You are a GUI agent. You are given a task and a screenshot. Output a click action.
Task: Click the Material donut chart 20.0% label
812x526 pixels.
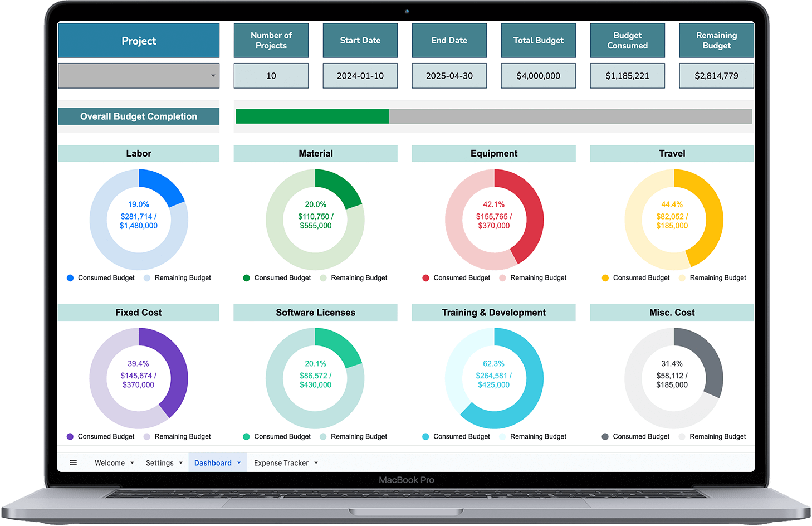(x=316, y=204)
